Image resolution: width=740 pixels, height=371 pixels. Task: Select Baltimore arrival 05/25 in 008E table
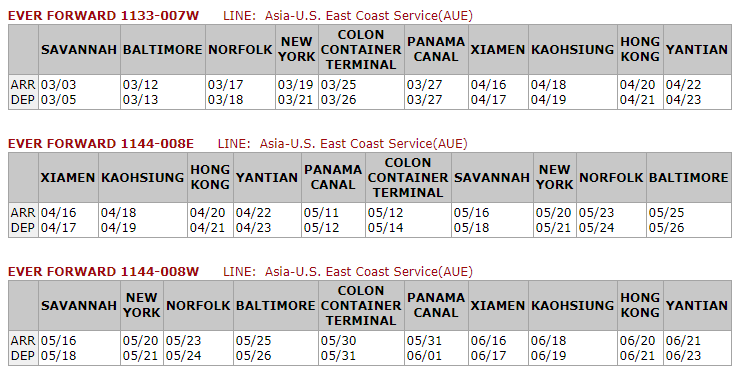coord(666,213)
